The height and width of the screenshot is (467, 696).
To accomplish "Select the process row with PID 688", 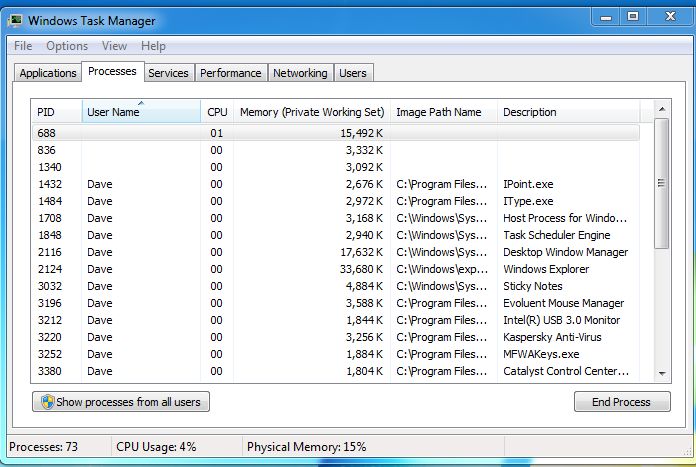I will 336,133.
